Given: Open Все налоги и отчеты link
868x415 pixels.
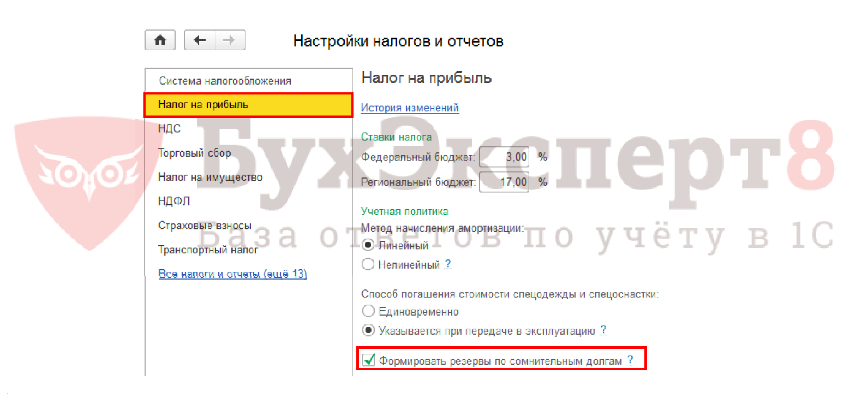Looking at the screenshot, I should (232, 274).
